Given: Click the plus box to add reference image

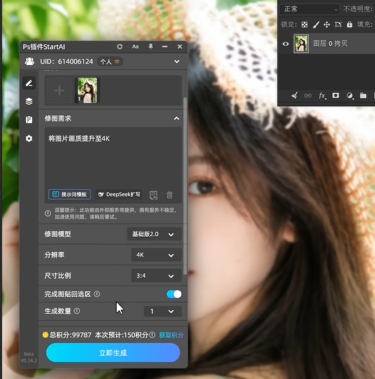Looking at the screenshot, I should coord(59,90).
